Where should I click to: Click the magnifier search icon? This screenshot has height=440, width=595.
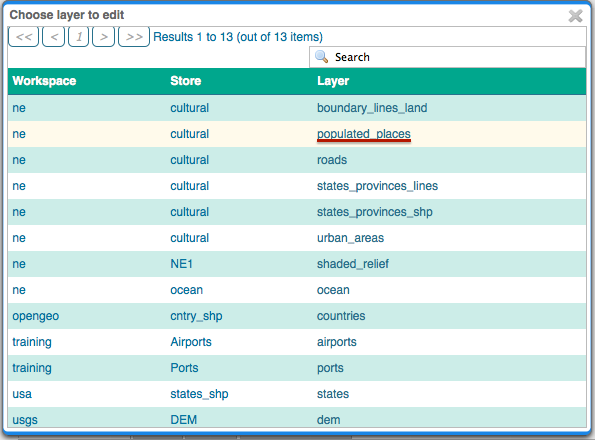click(321, 57)
